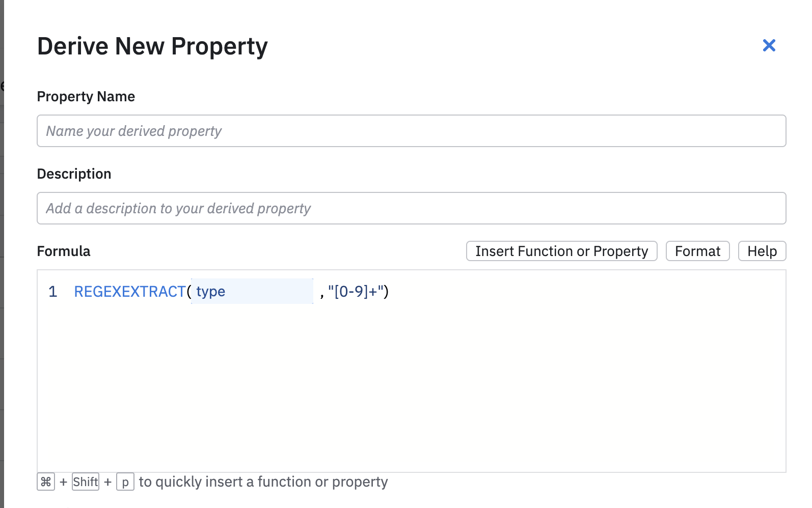The height and width of the screenshot is (508, 812).
Task: Close the Derive New Property dialog
Action: pyautogui.click(x=769, y=46)
